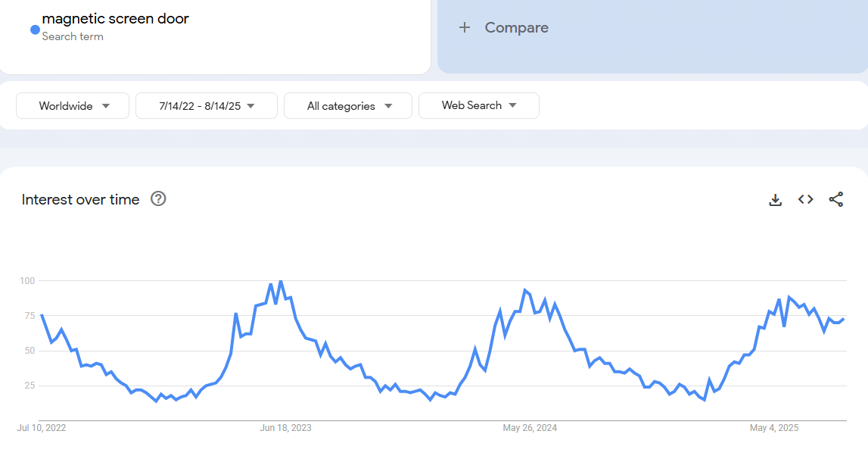
Task: Click the plus icon beside Compare
Action: pos(465,28)
